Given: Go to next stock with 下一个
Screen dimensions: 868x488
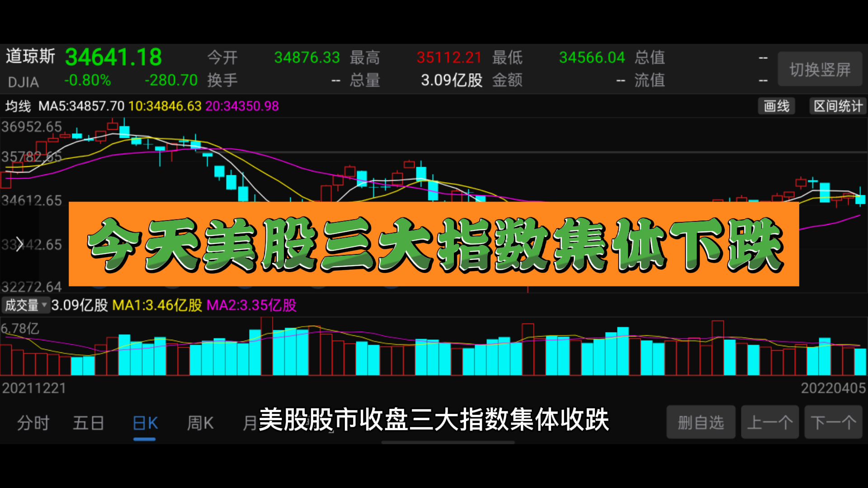Looking at the screenshot, I should 833,422.
